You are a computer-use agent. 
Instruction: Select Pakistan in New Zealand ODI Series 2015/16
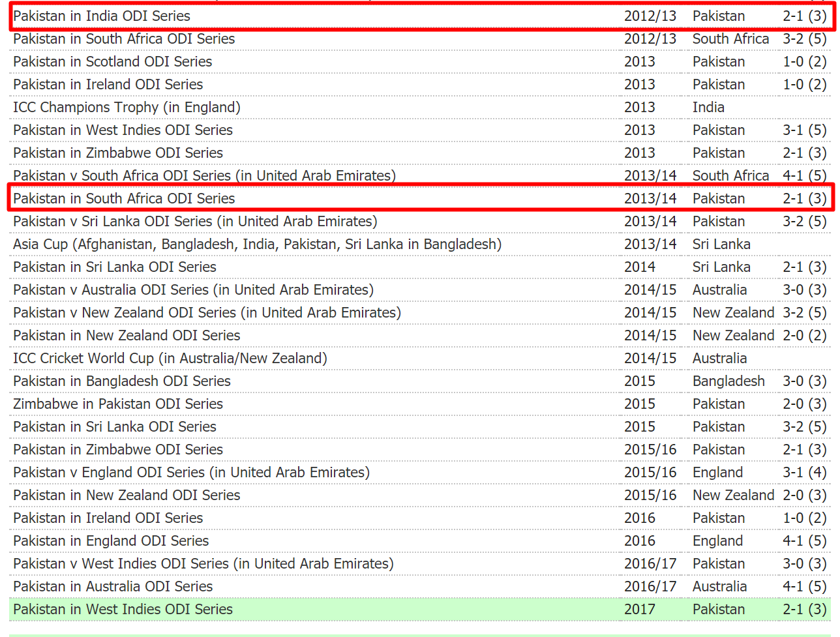click(x=127, y=495)
